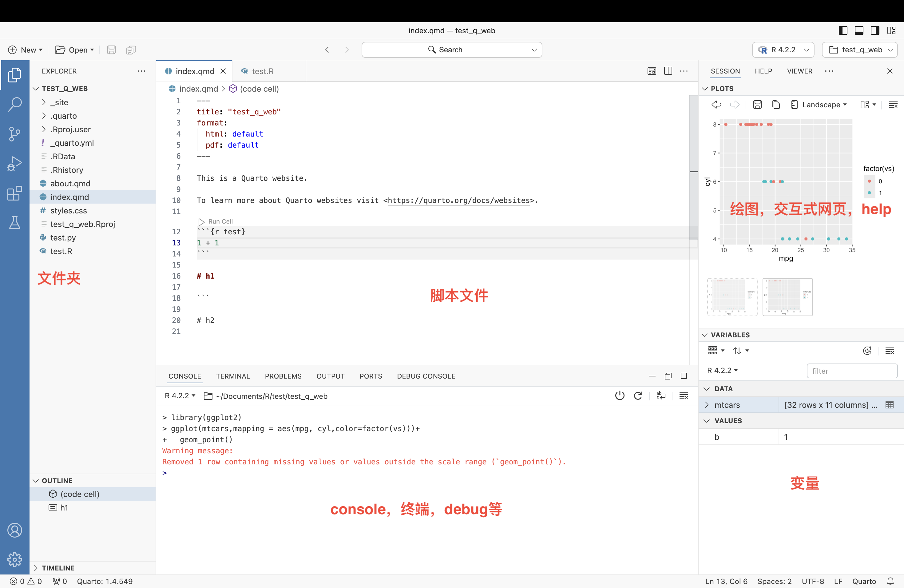This screenshot has height=588, width=904.
Task: Split the editor right
Action: click(x=668, y=71)
